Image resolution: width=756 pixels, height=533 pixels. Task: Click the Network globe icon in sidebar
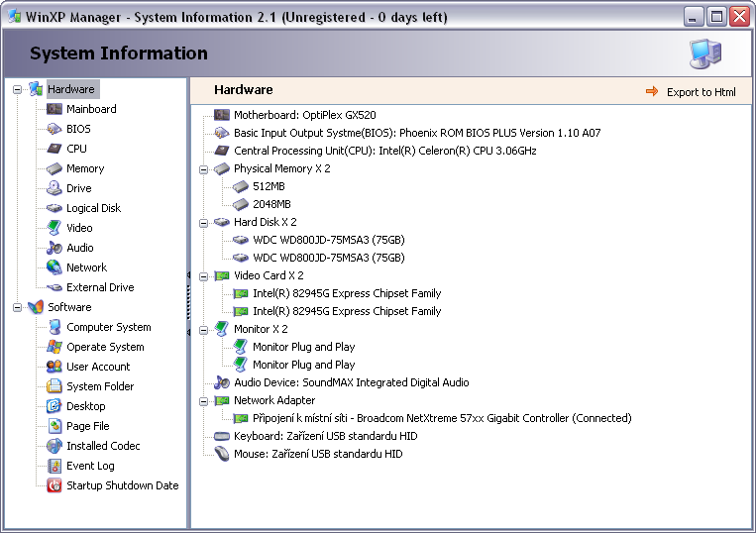point(54,267)
